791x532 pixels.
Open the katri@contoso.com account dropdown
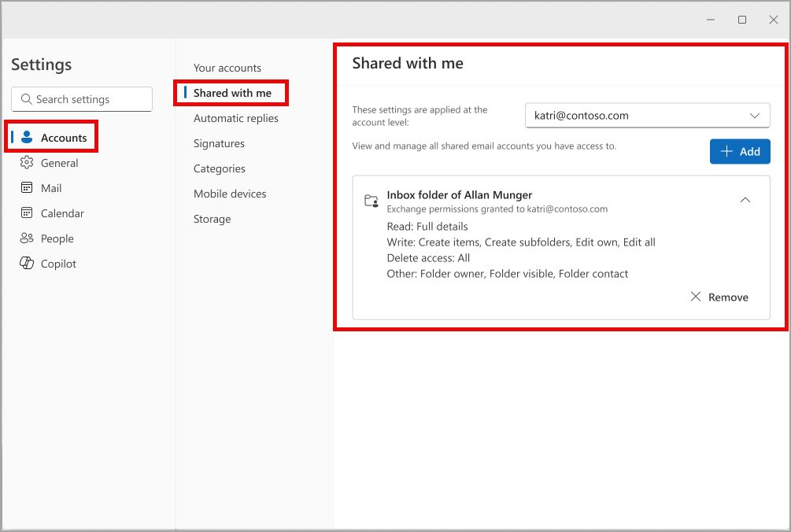647,116
